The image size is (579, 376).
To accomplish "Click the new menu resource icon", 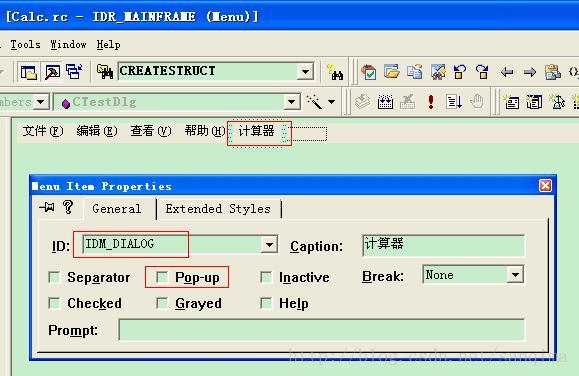I will tap(534, 102).
